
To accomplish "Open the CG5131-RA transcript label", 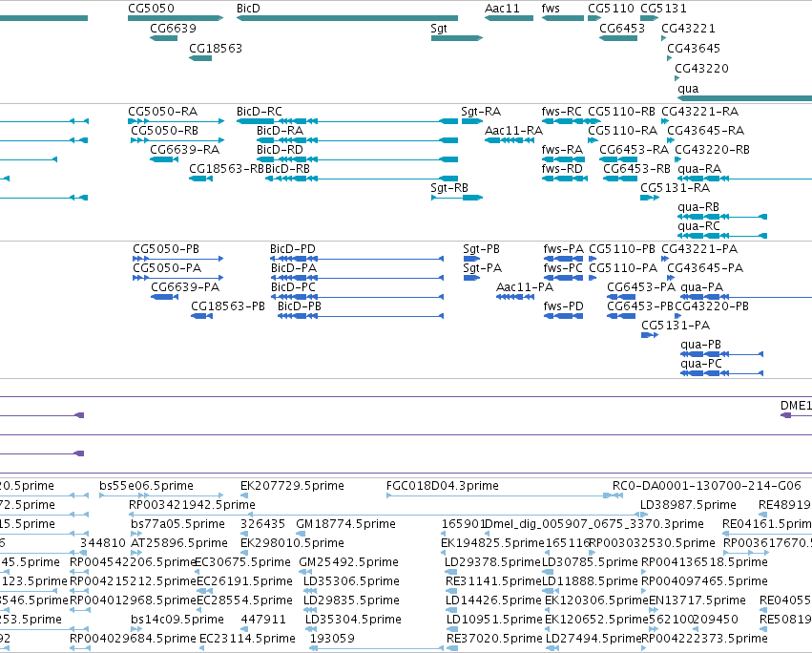I will [x=676, y=188].
